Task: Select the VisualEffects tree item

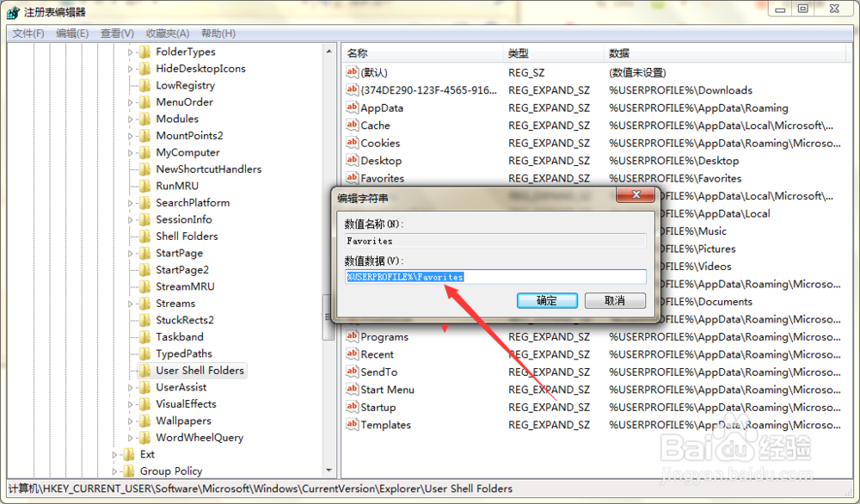Action: click(x=186, y=404)
